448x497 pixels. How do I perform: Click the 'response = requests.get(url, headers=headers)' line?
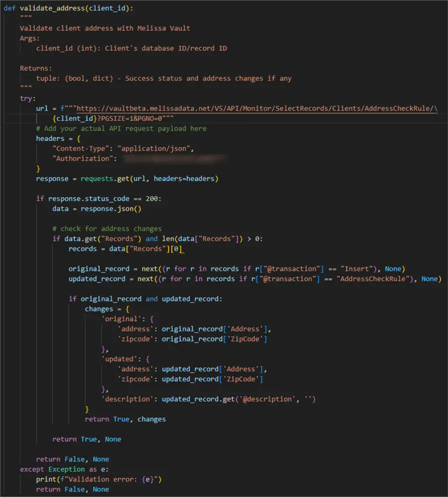pyautogui.click(x=127, y=178)
